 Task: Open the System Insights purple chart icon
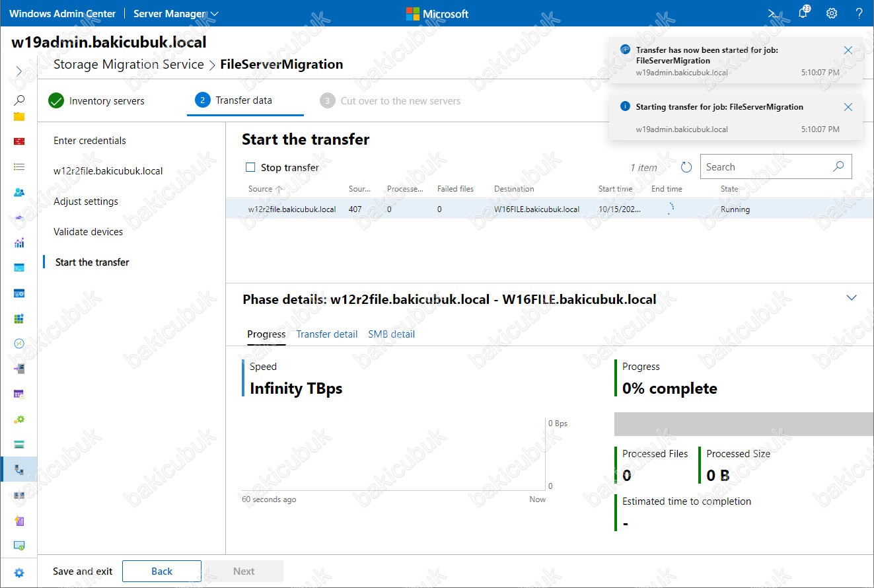(x=19, y=521)
